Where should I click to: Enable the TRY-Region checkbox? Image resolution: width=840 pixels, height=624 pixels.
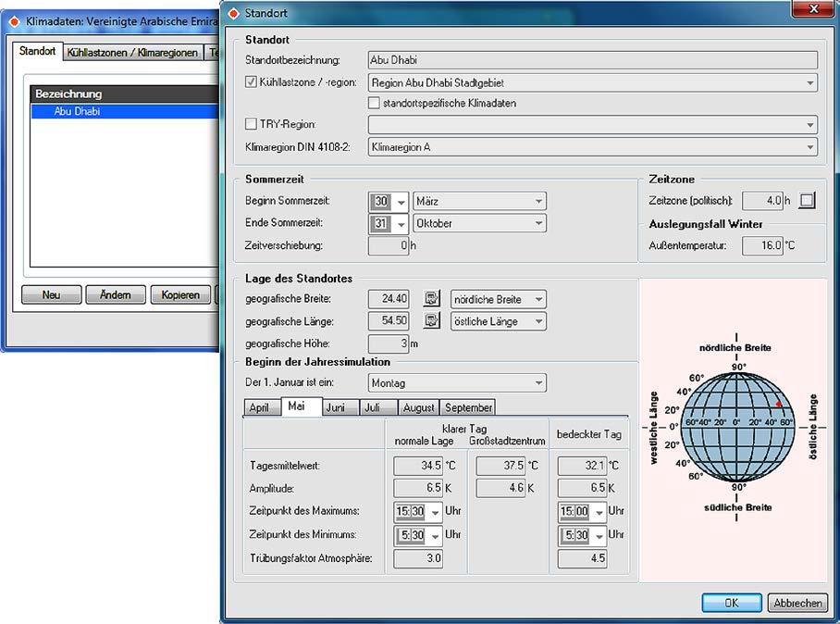251,124
